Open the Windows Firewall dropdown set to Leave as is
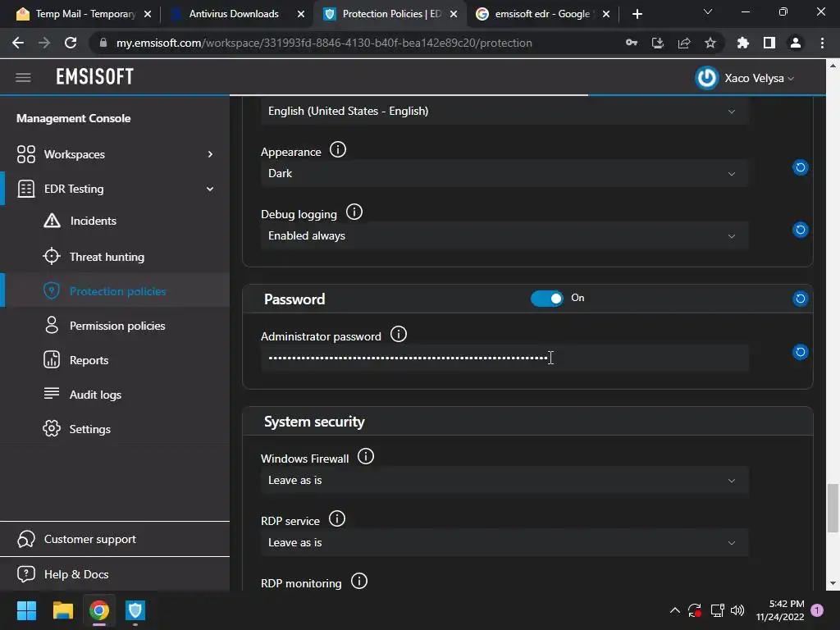 [x=504, y=481]
